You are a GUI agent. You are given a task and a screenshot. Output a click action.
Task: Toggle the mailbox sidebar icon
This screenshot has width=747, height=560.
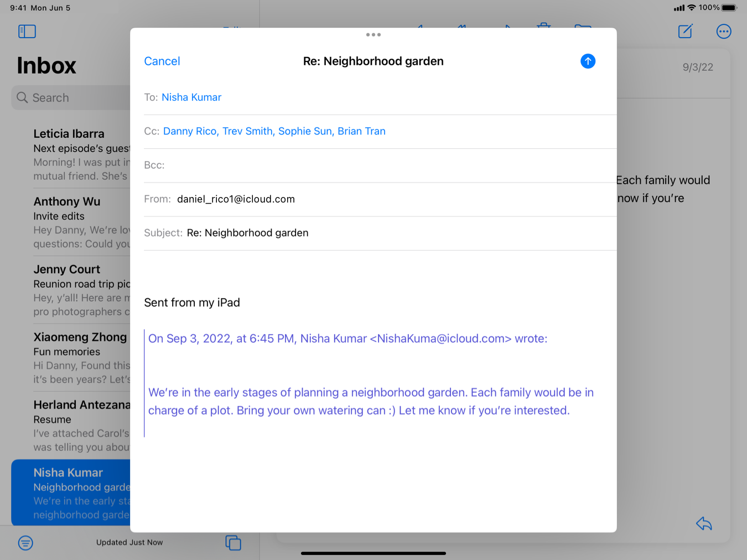coord(27,32)
